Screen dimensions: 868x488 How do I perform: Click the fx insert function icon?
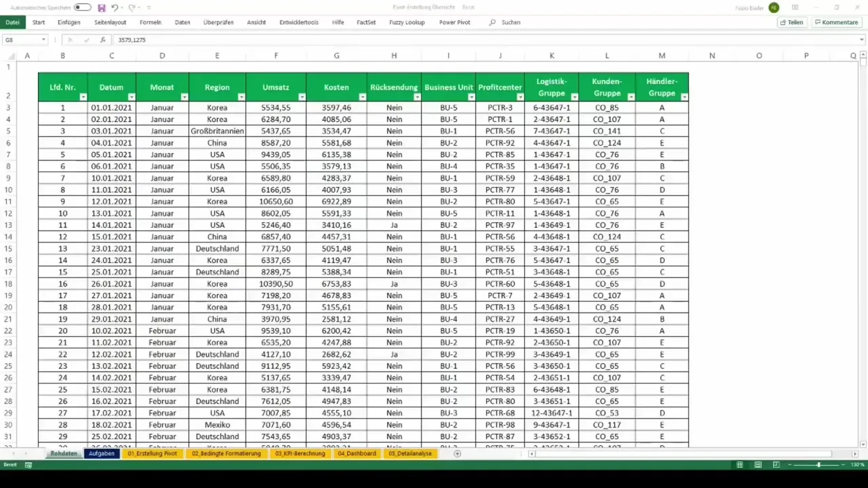click(102, 40)
